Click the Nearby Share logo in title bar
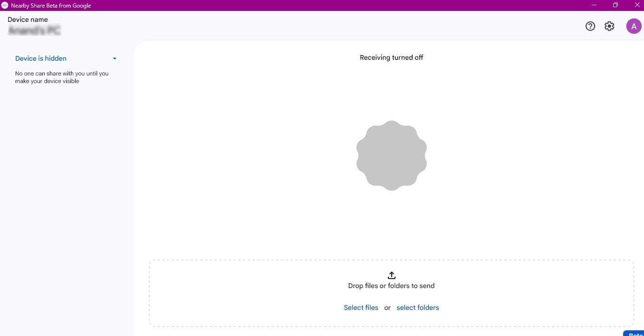Image resolution: width=644 pixels, height=336 pixels. pos(5,5)
